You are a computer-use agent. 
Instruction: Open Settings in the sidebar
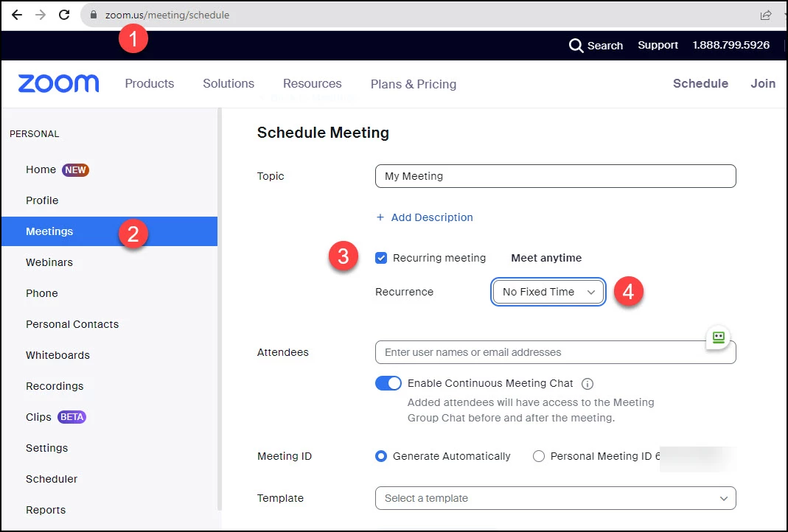pos(46,448)
